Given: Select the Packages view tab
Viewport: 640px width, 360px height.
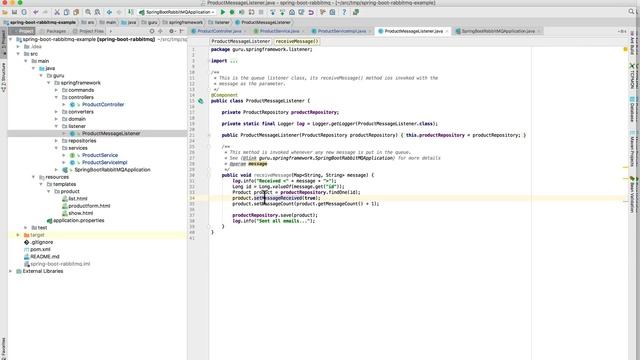Looking at the screenshot, I should point(53,31).
